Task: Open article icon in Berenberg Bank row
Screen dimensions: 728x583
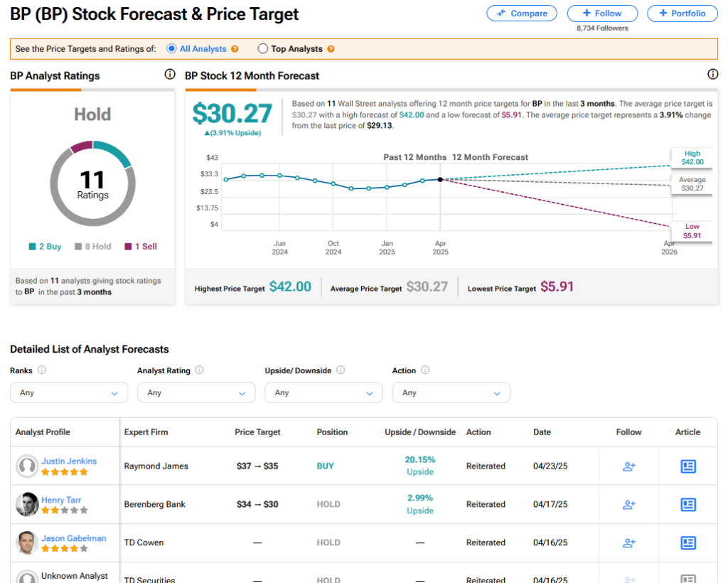Action: click(x=687, y=505)
